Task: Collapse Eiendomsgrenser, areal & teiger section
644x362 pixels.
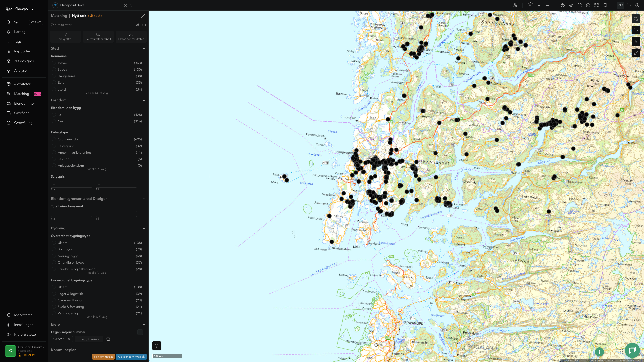Action: pyautogui.click(x=144, y=199)
